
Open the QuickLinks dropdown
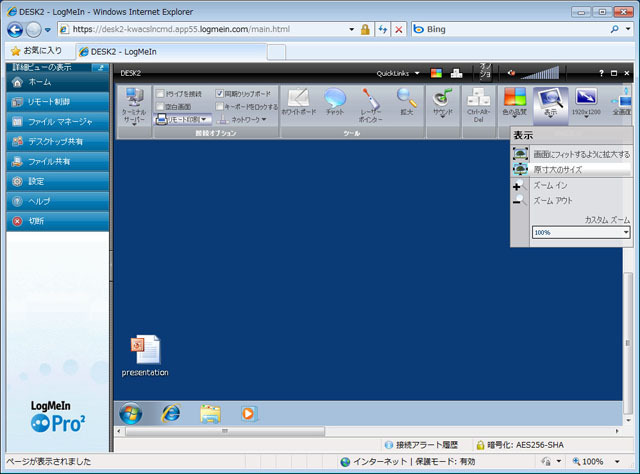[398, 73]
